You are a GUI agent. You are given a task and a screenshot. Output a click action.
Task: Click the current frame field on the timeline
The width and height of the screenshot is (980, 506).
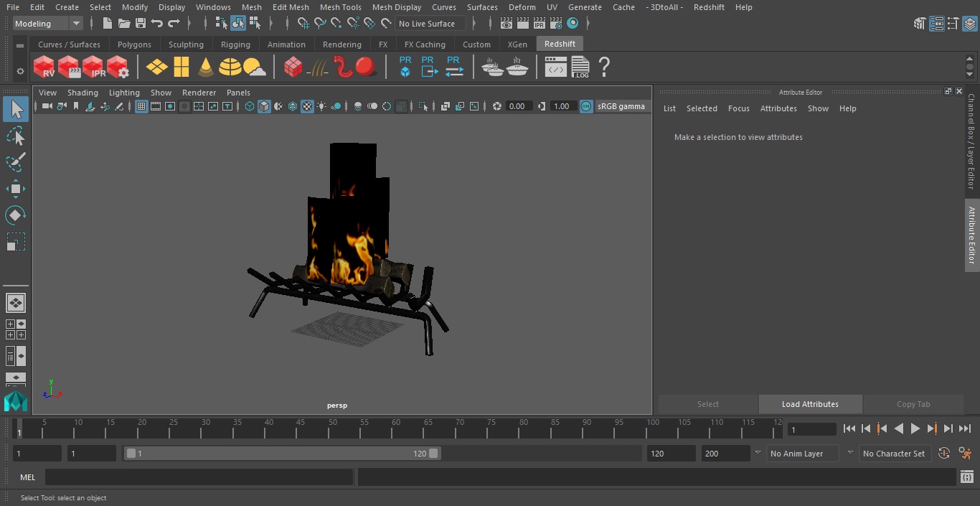(x=812, y=429)
